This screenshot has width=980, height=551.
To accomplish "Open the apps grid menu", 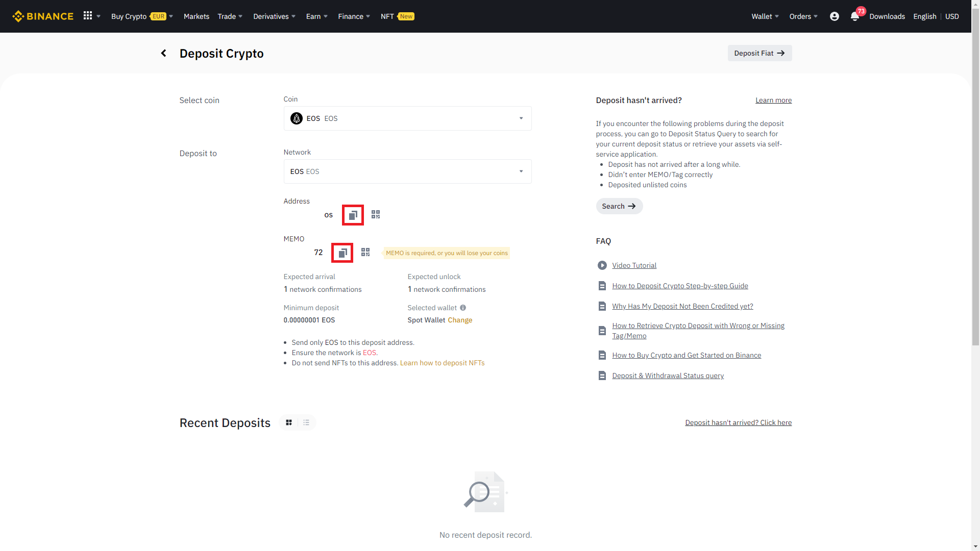I will (x=88, y=16).
